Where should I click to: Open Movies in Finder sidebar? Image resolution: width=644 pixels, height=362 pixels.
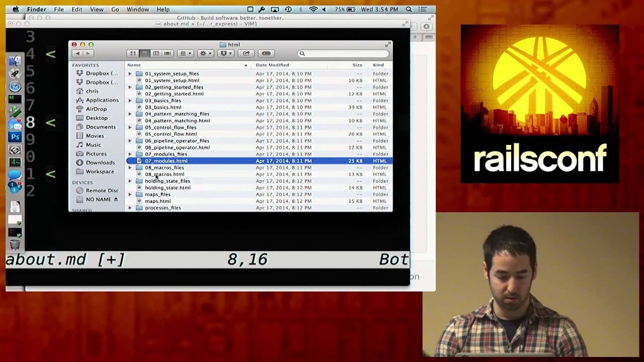[91, 136]
